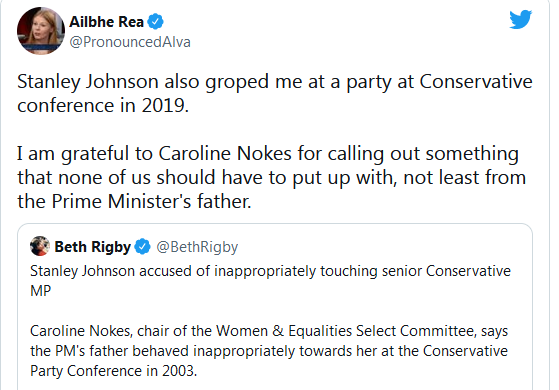559x390 pixels.
Task: Click Beth Rigby's verified checkmark badge
Action: pos(143,247)
